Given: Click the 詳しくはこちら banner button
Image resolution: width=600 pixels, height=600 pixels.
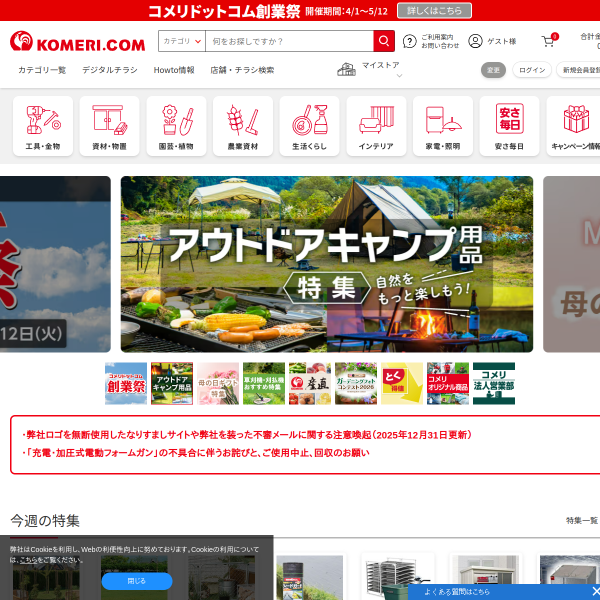Looking at the screenshot, I should tap(434, 11).
